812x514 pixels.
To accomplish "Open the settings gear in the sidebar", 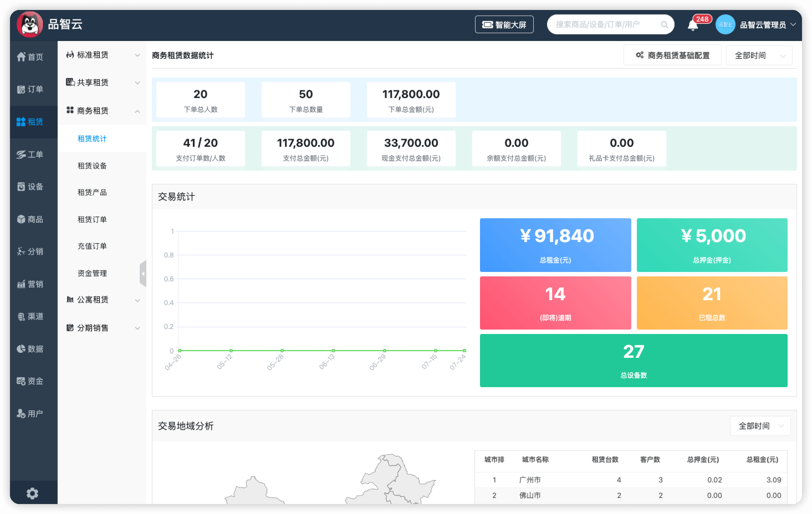I will [32, 493].
